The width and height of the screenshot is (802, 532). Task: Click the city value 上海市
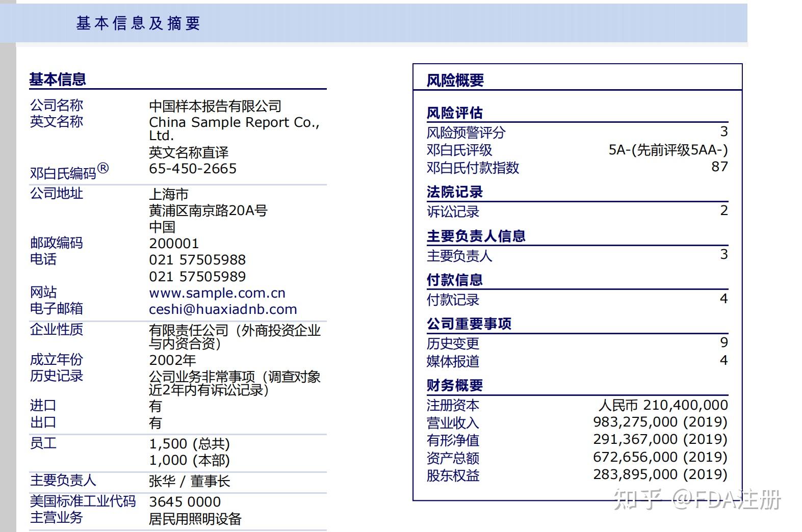[x=169, y=194]
